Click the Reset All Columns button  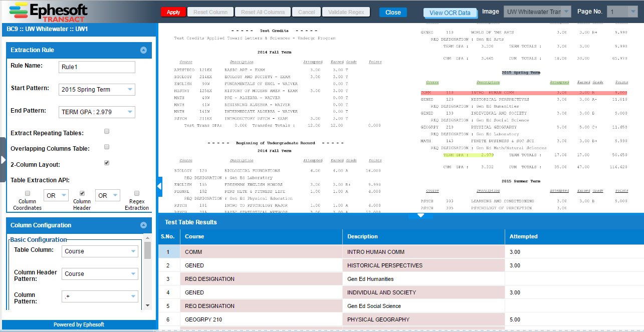(x=263, y=12)
